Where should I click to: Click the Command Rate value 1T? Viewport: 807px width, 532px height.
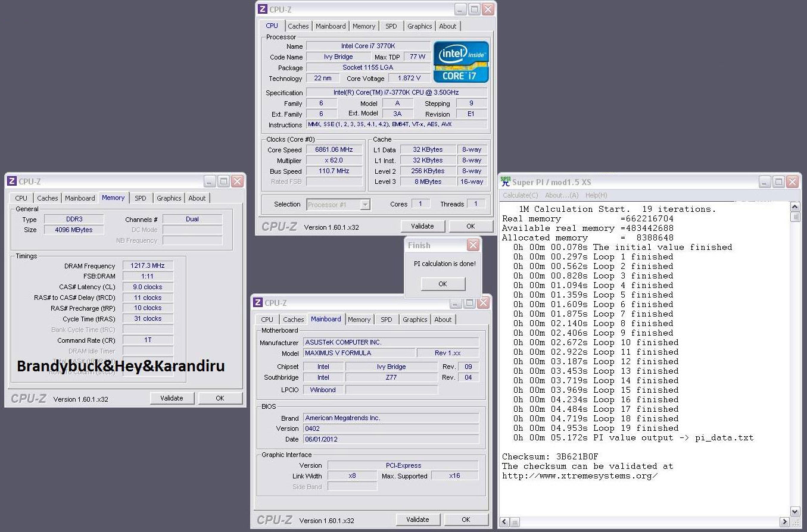point(148,340)
